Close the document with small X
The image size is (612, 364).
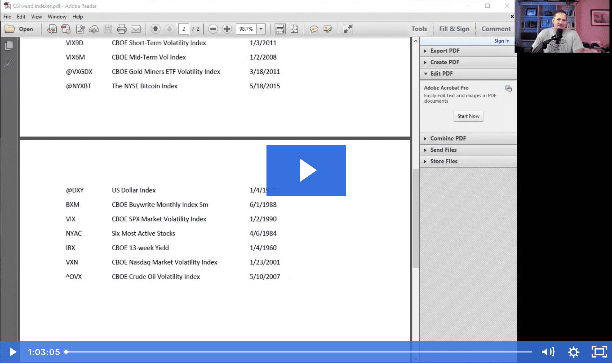tap(512, 17)
